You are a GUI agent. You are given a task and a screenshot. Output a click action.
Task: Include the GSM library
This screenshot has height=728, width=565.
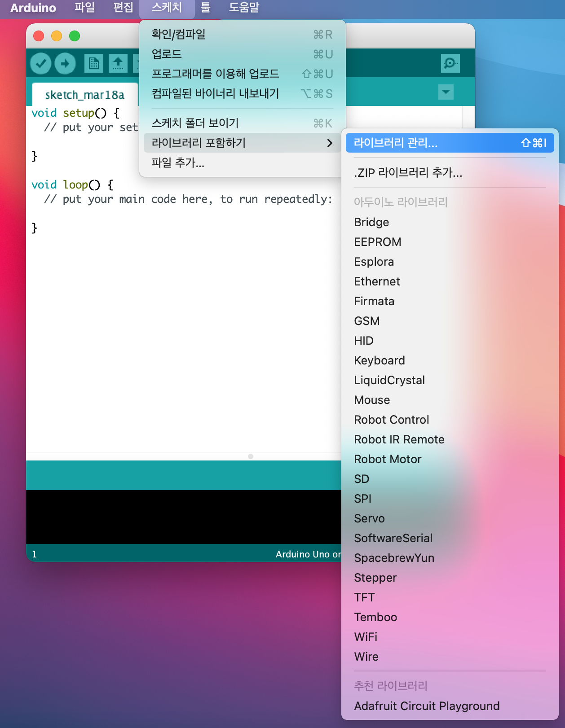pos(450,321)
